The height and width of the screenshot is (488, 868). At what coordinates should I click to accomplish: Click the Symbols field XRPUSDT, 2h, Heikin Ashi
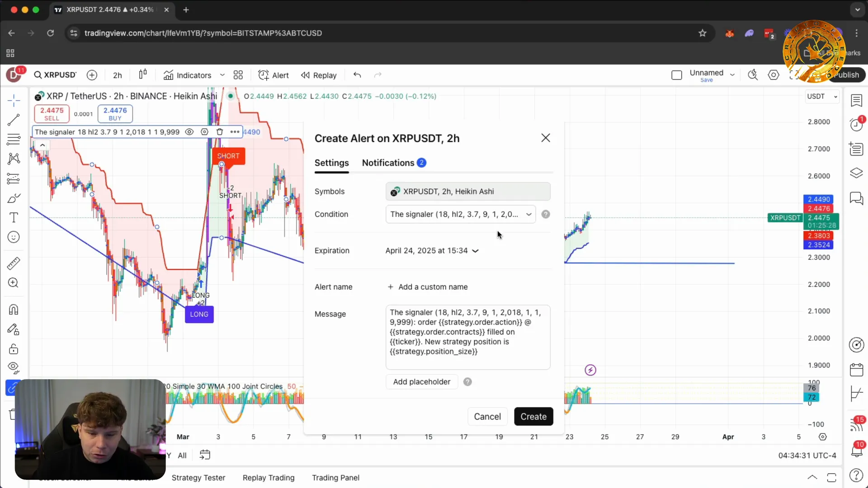coord(467,192)
